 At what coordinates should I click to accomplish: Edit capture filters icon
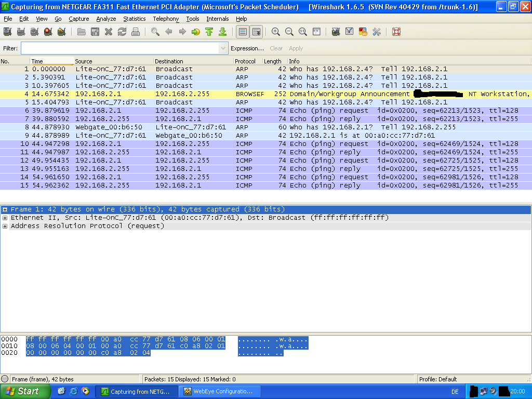coord(336,32)
